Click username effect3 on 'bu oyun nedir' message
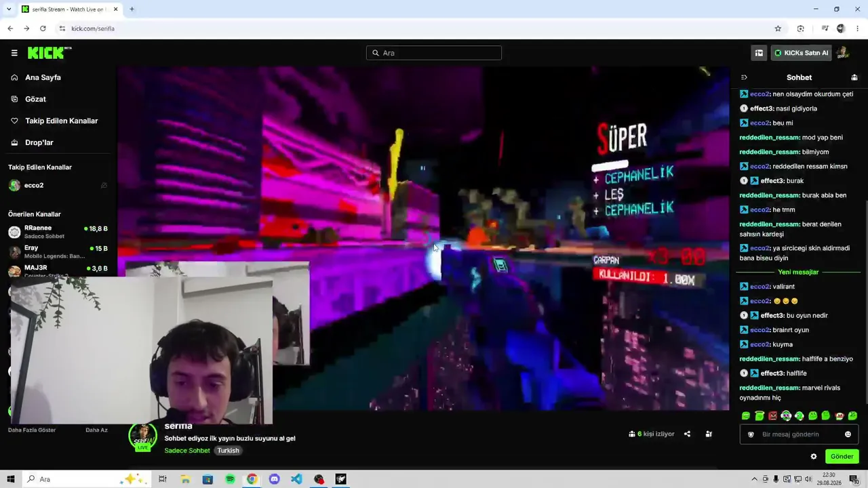The width and height of the screenshot is (868, 488). (772, 315)
